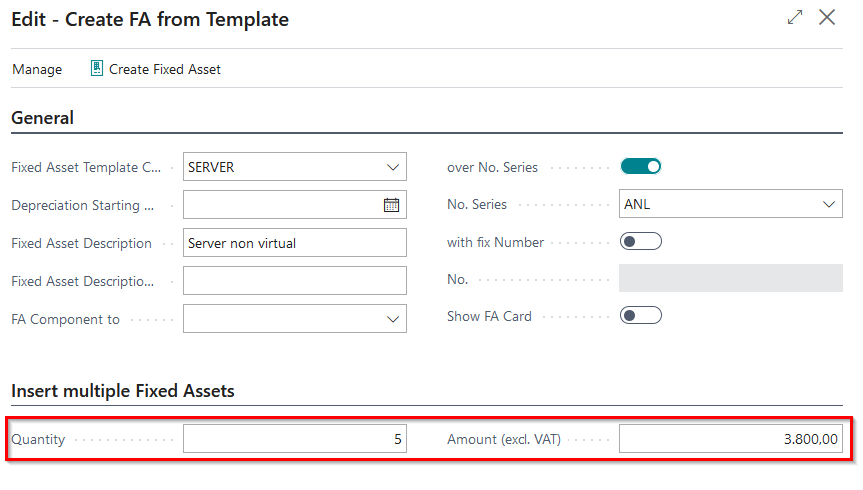Disable the over No. Series toggle
Viewport: 863px width, 490px height.
pyautogui.click(x=641, y=166)
